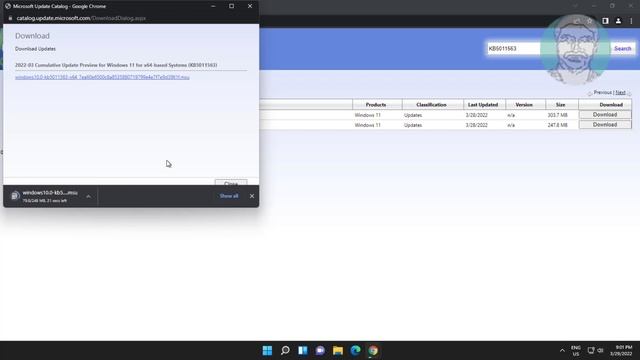Go to the Previous results page
Image resolution: width=640 pixels, height=360 pixels.
click(x=602, y=93)
